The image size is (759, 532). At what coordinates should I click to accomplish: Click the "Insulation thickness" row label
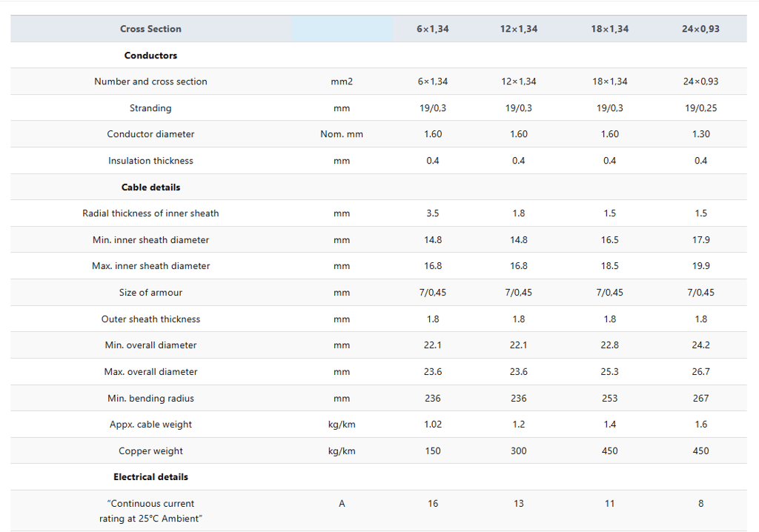(x=150, y=161)
